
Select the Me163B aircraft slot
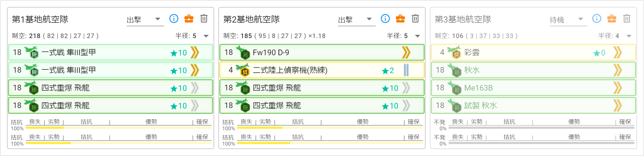coord(533,88)
